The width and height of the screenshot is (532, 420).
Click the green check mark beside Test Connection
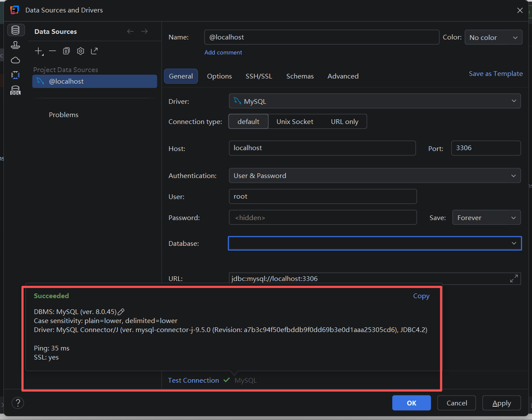click(x=227, y=380)
